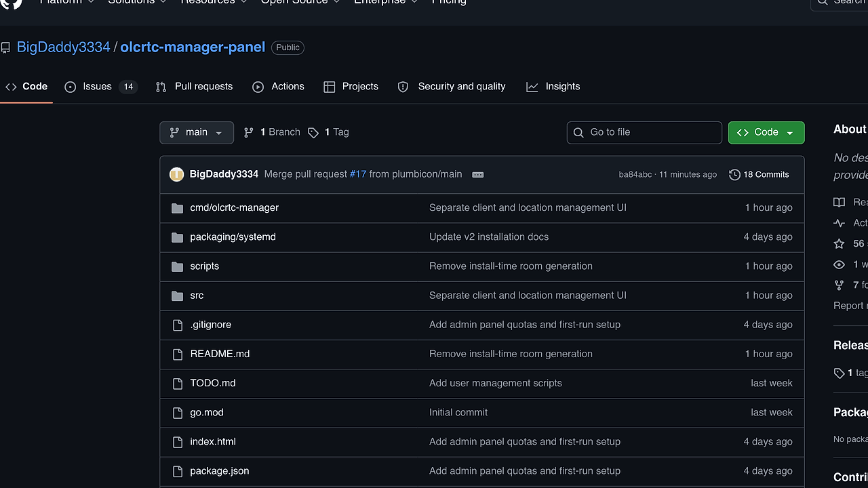Click the search icon in the top header

823,1
